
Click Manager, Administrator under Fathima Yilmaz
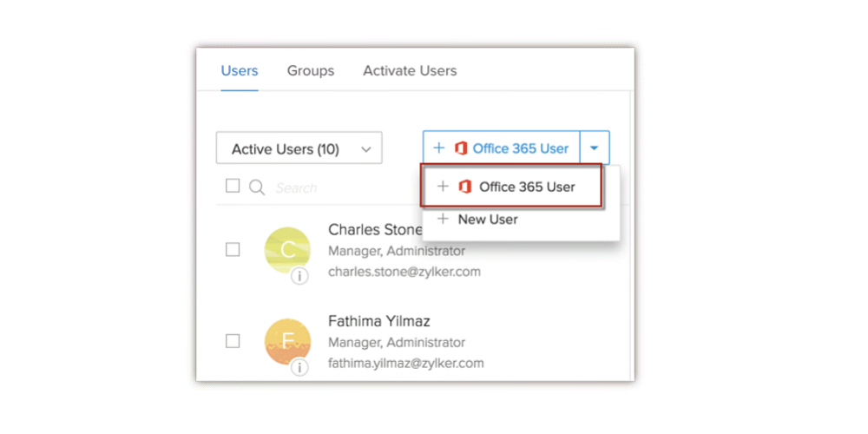click(397, 342)
